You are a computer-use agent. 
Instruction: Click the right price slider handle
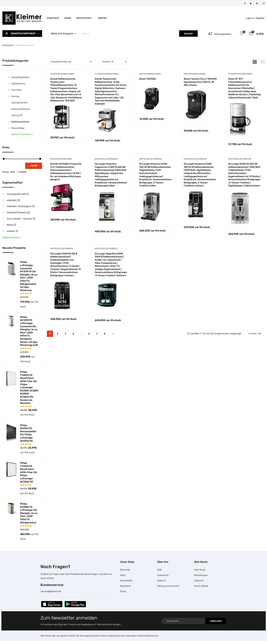[40, 159]
